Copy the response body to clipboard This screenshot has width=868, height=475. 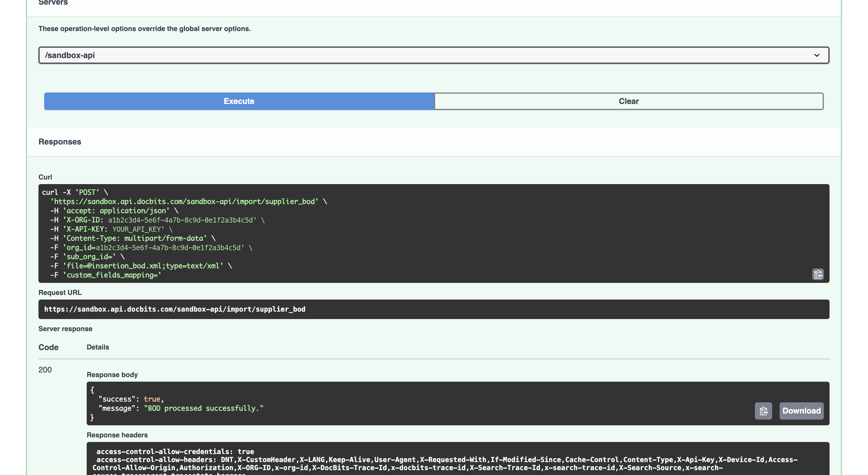point(763,411)
